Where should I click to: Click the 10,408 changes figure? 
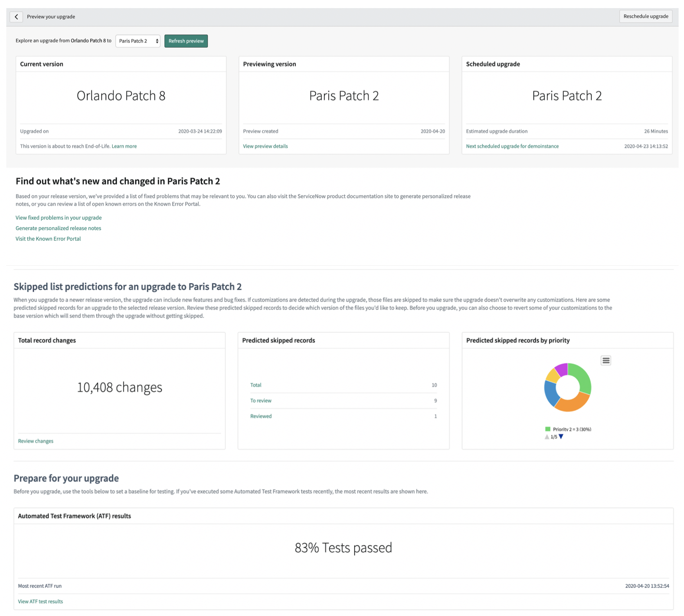coord(120,387)
